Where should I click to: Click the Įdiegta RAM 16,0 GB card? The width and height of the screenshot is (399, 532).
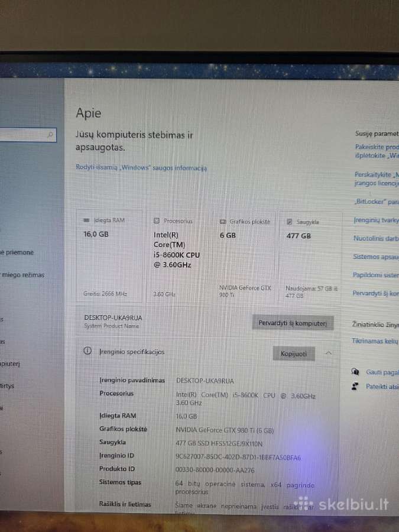point(109,256)
